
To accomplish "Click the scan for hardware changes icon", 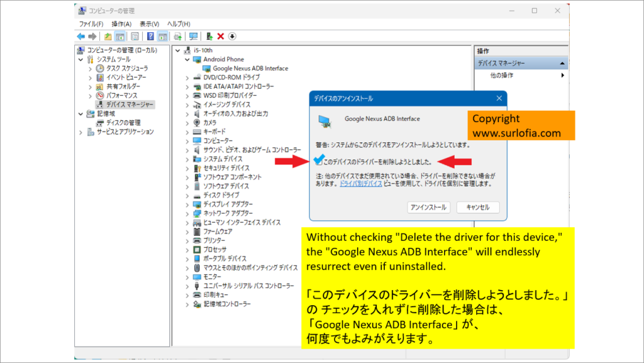I will tap(194, 36).
